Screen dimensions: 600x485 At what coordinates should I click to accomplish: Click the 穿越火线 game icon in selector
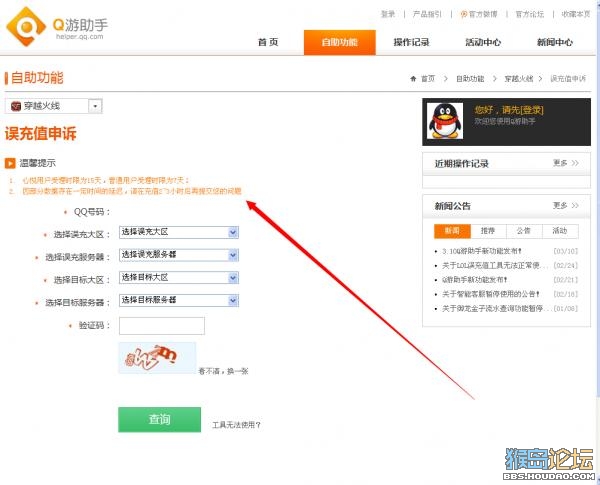[x=16, y=106]
